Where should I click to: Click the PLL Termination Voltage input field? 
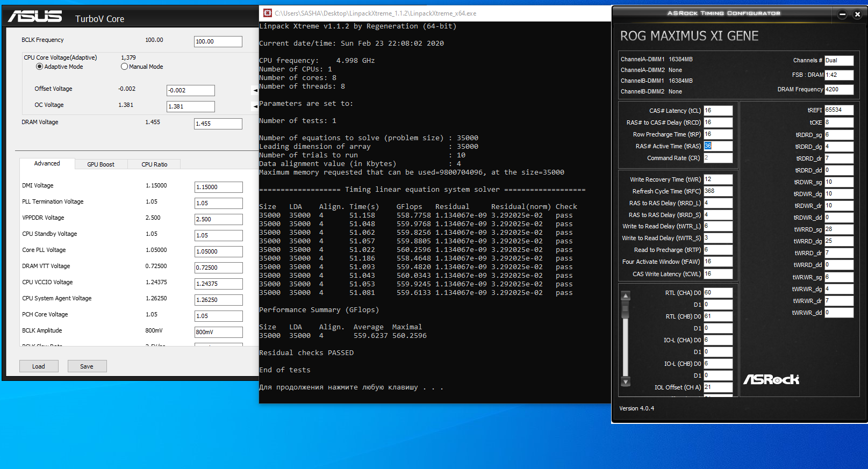pos(219,203)
